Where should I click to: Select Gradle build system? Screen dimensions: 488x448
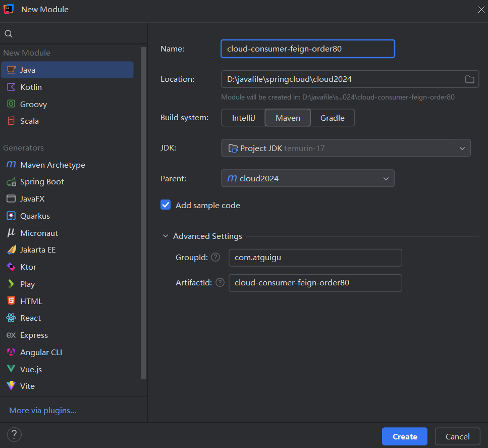pyautogui.click(x=333, y=118)
